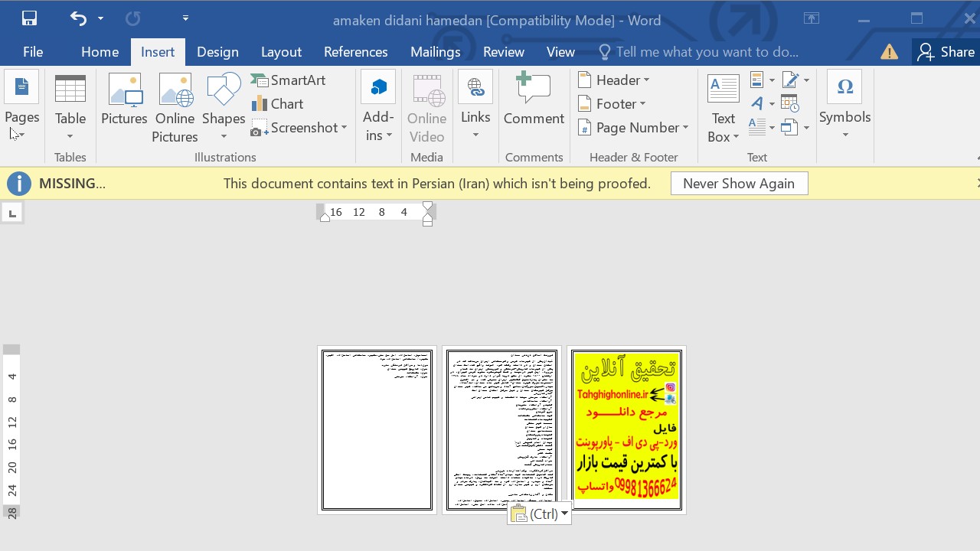Open the Text Box gallery
This screenshot has height=551, width=980.
[724, 107]
